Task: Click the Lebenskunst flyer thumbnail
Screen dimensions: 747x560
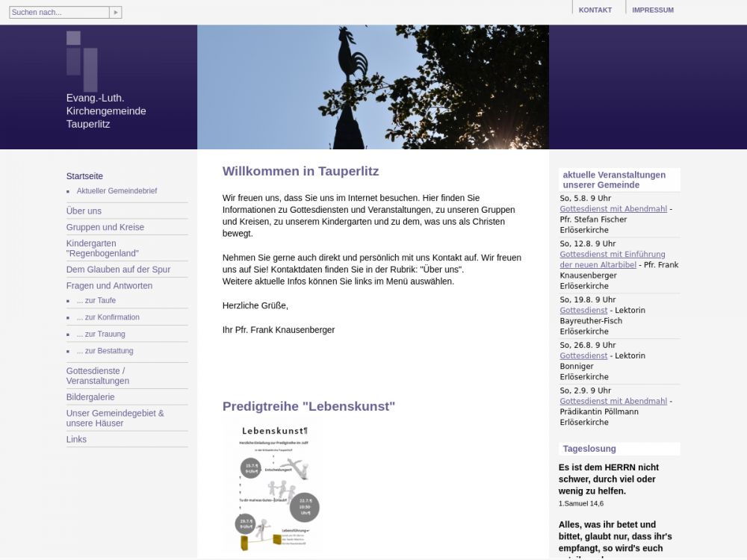Action: pyautogui.click(x=273, y=486)
